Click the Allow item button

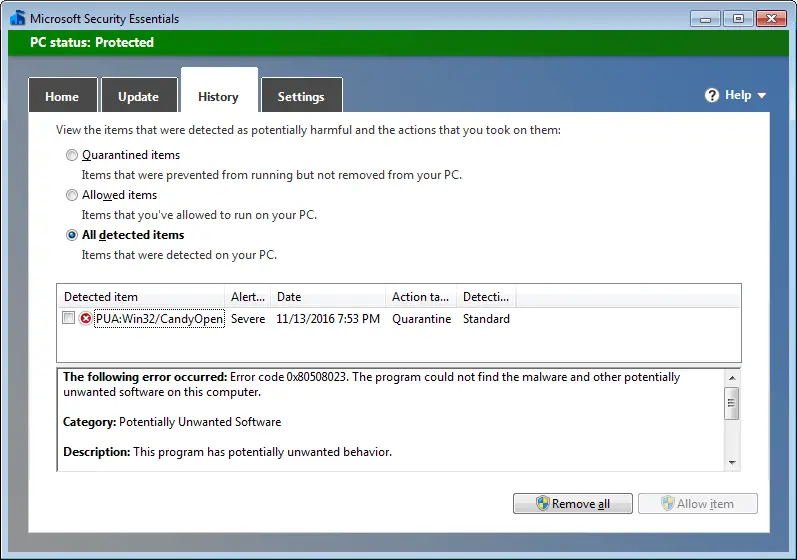tap(698, 504)
